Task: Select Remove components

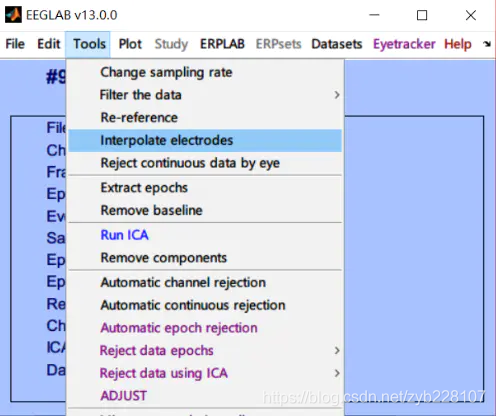Action: coord(205,258)
